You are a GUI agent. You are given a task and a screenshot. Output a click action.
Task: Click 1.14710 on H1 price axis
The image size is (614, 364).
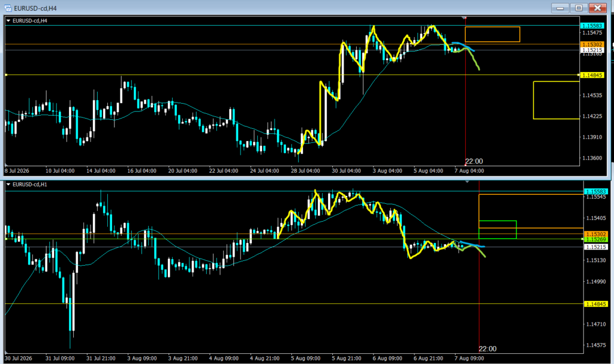[595, 324]
